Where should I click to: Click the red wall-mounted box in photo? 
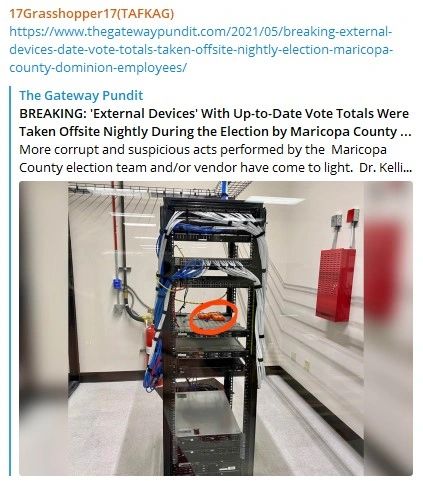click(335, 284)
